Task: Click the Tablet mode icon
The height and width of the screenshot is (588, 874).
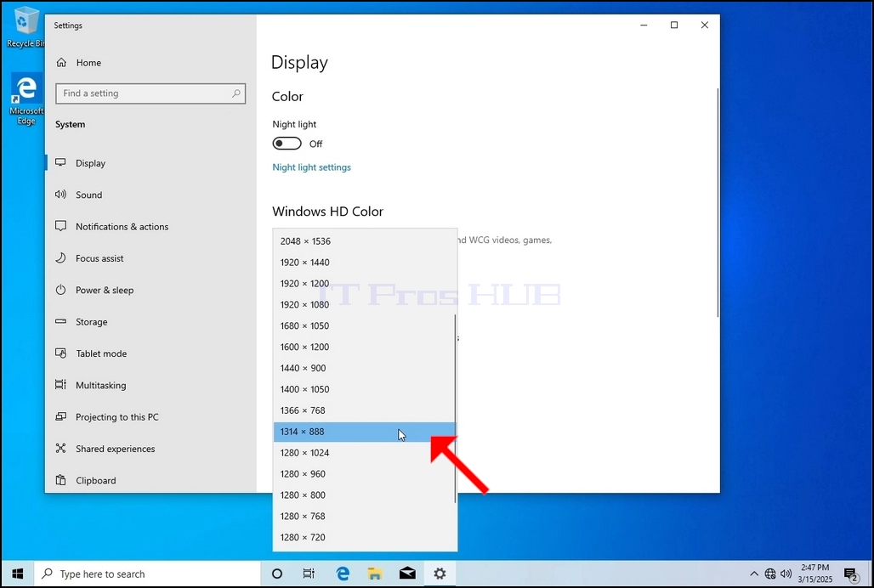Action: (x=60, y=353)
